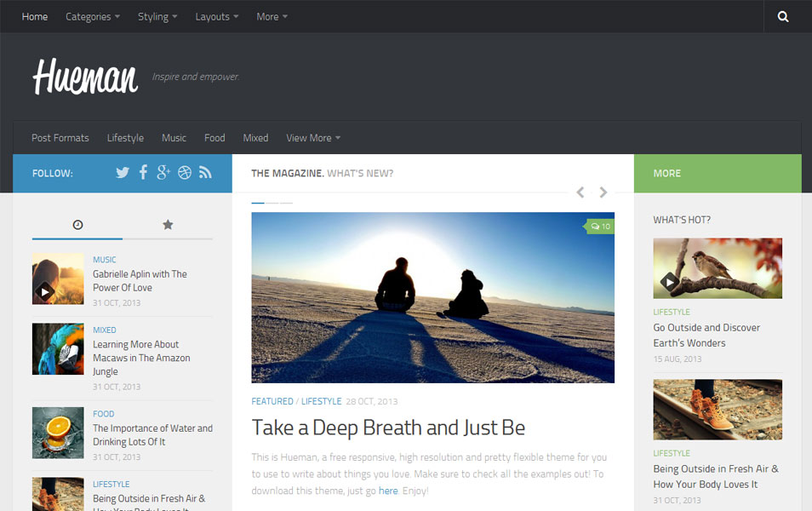Screen dimensions: 812x511
Task: Open the 10 comments bubble badge
Action: 600,227
